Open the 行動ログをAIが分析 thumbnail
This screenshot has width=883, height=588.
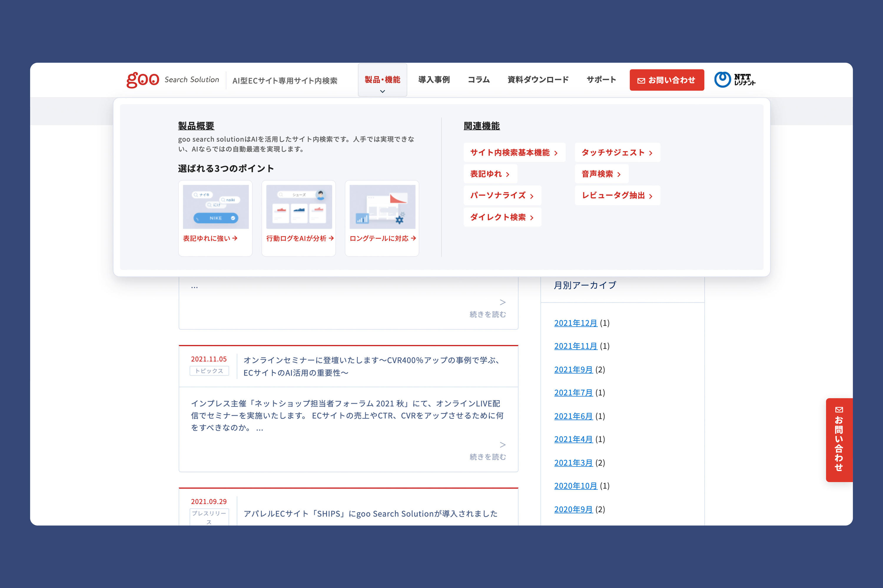pos(299,207)
